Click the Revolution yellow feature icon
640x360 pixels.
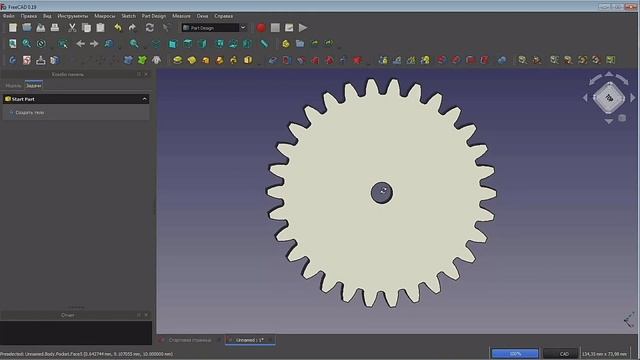[191, 60]
